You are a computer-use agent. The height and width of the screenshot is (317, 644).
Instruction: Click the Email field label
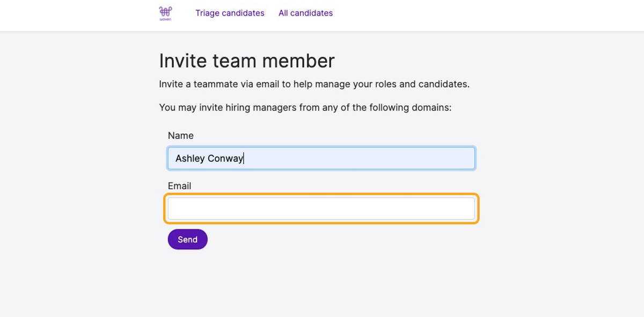179,186
